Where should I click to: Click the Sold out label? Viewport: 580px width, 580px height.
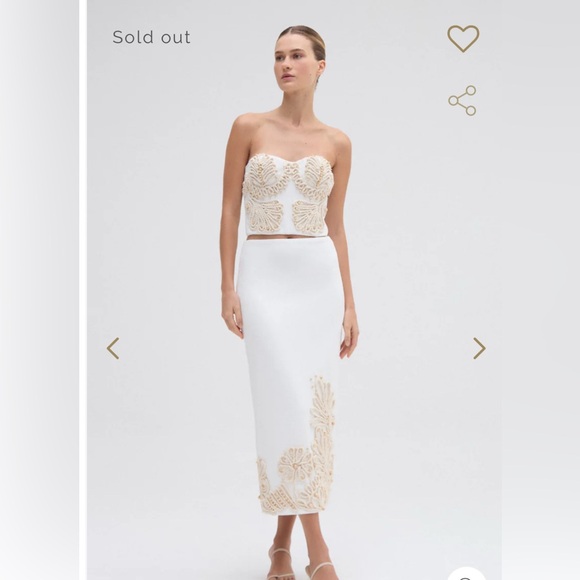151,37
